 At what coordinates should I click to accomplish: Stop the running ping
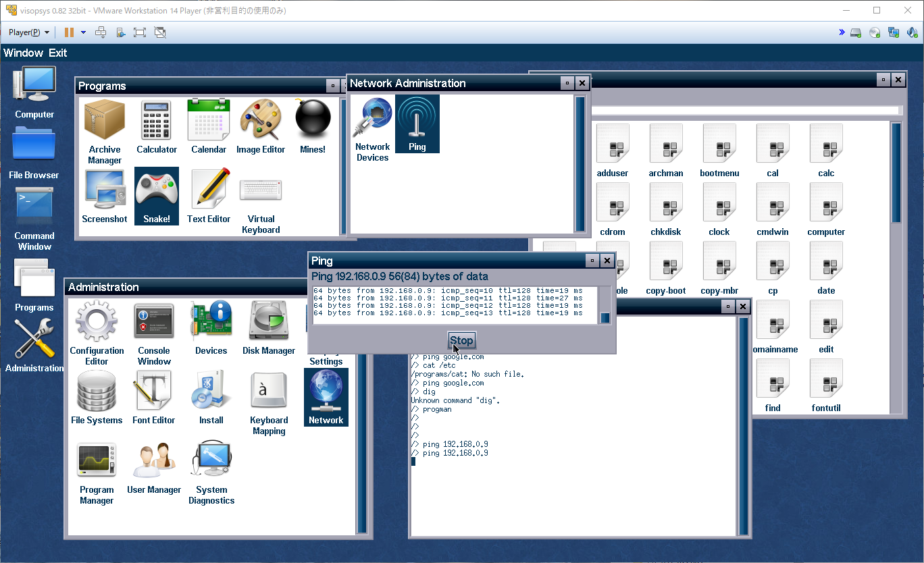pos(462,340)
